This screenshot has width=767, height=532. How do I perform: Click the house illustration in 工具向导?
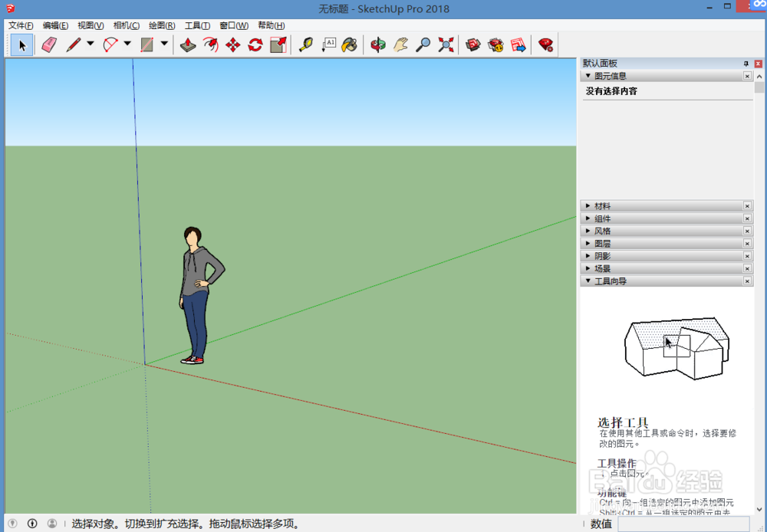(677, 348)
